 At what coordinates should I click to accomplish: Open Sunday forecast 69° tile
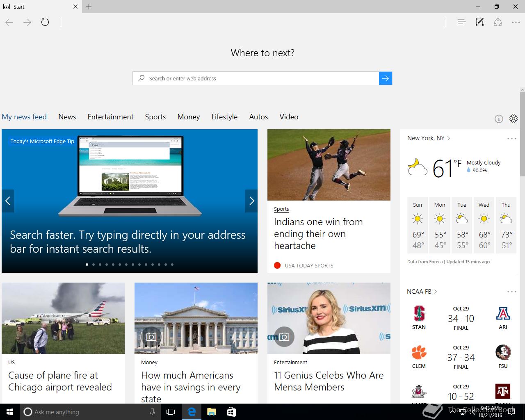[x=418, y=225]
